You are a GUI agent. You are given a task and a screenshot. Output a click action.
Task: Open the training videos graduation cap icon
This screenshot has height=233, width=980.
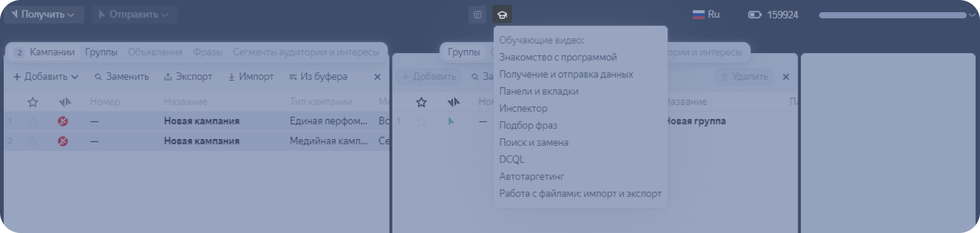[502, 15]
